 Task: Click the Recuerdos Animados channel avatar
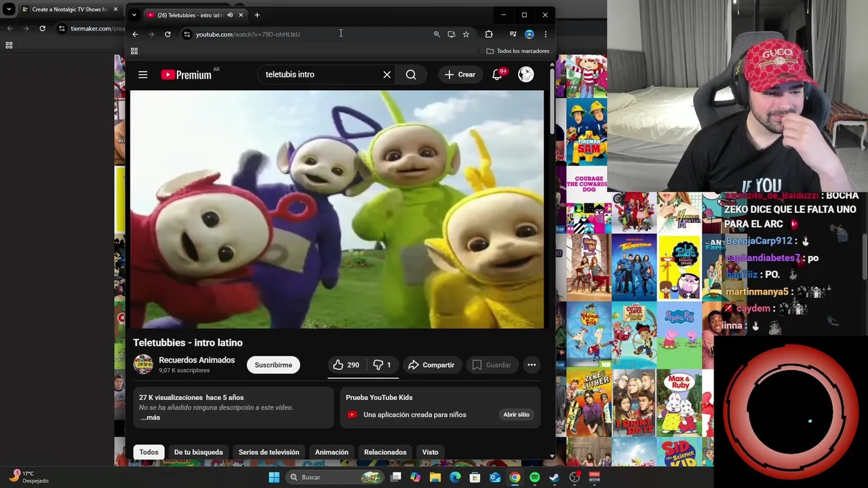pyautogui.click(x=143, y=365)
